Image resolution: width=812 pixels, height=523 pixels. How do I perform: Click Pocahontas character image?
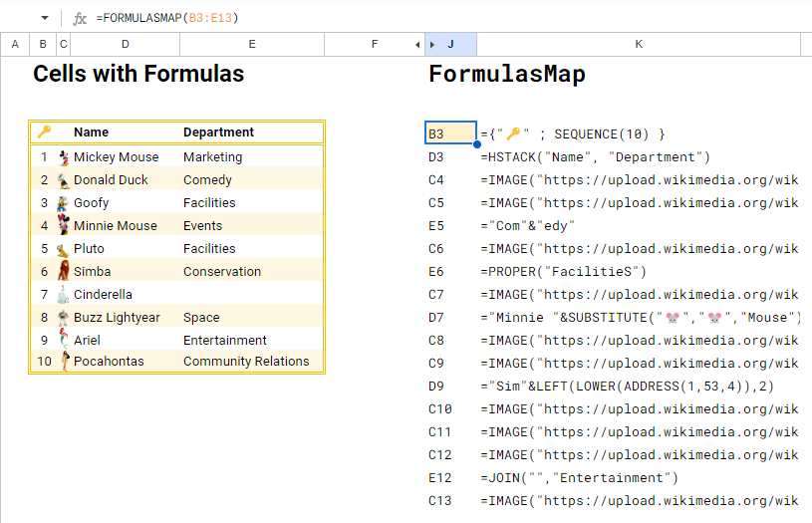pyautogui.click(x=65, y=361)
